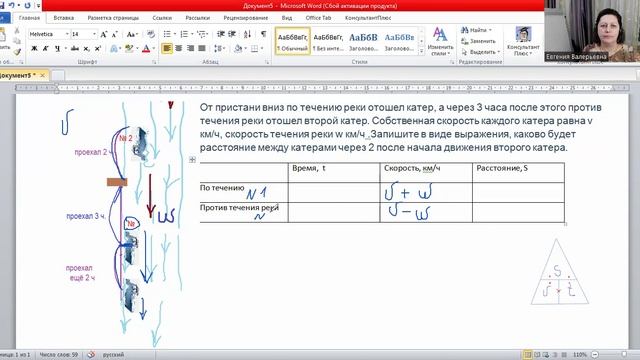Click undo arrow in quick access toolbar

coord(11,6)
